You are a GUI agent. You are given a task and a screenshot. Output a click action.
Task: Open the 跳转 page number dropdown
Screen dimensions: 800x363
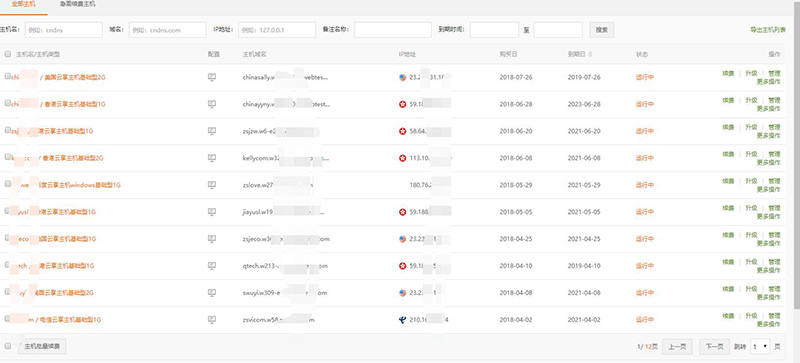coord(760,347)
